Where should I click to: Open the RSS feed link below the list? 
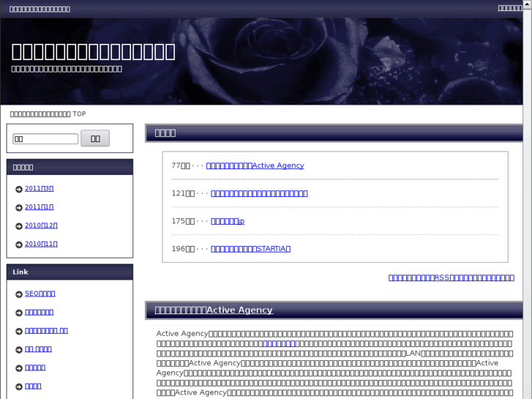pyautogui.click(x=452, y=277)
